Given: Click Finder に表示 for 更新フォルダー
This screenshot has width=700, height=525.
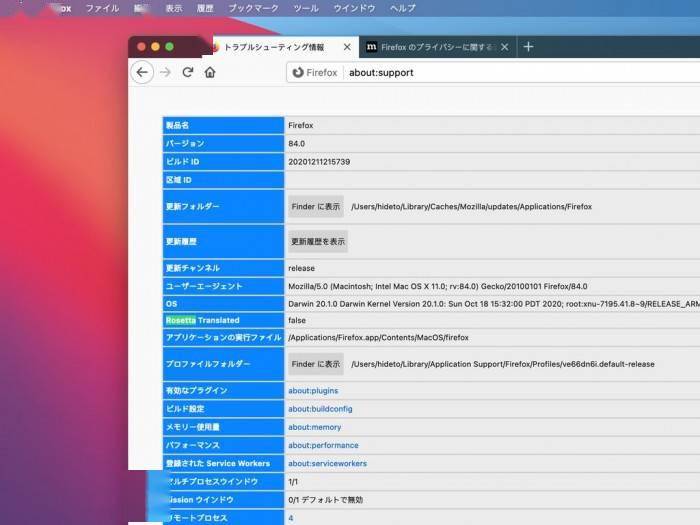Looking at the screenshot, I should coord(316,207).
